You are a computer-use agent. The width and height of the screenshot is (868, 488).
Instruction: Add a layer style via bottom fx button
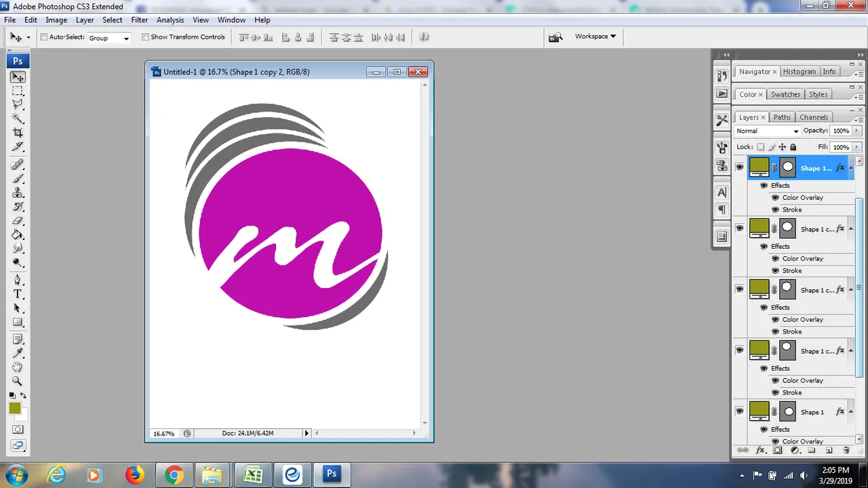coord(760,450)
